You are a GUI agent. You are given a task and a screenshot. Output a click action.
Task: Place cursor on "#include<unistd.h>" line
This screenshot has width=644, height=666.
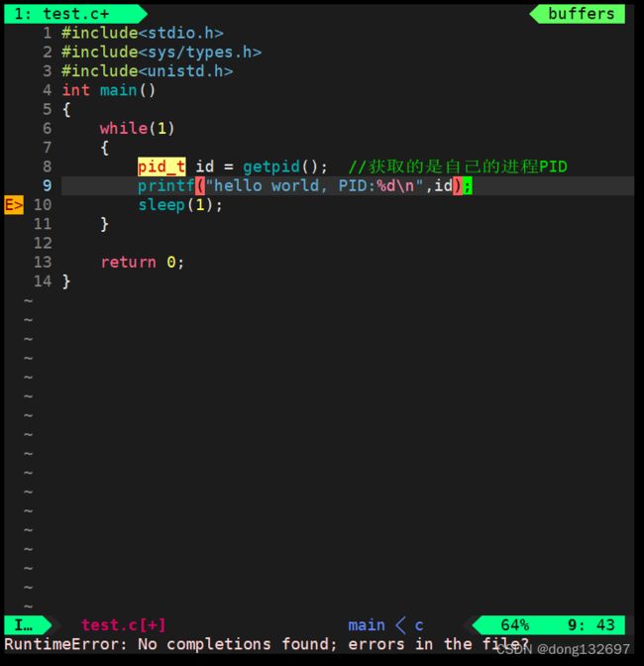(147, 71)
